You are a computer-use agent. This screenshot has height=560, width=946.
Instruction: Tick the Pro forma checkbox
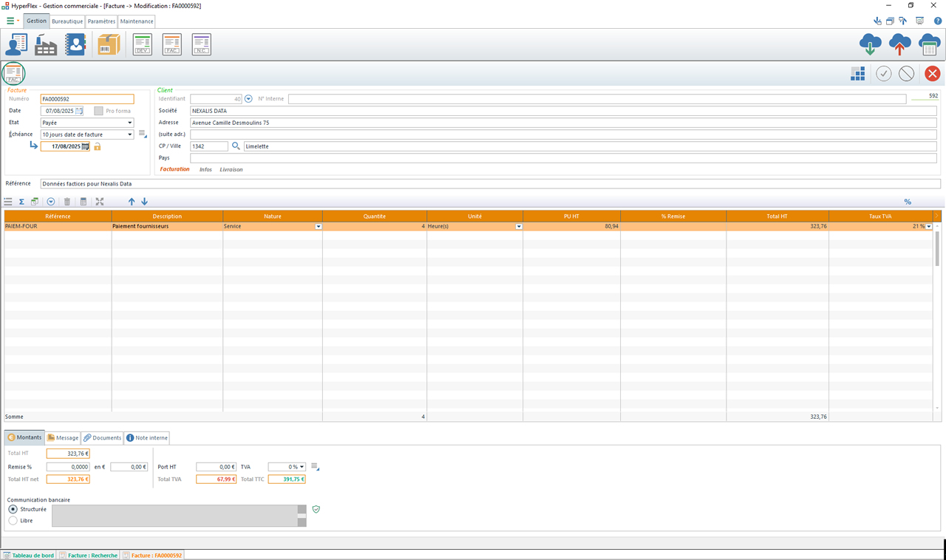point(98,111)
